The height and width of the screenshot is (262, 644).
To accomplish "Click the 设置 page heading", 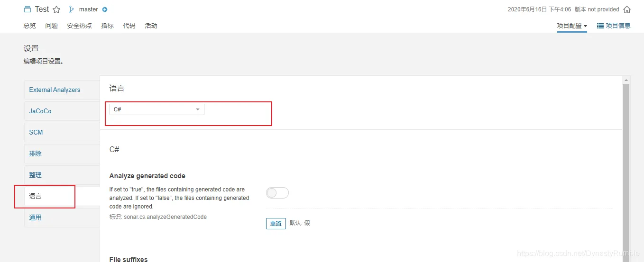I will tap(31, 48).
